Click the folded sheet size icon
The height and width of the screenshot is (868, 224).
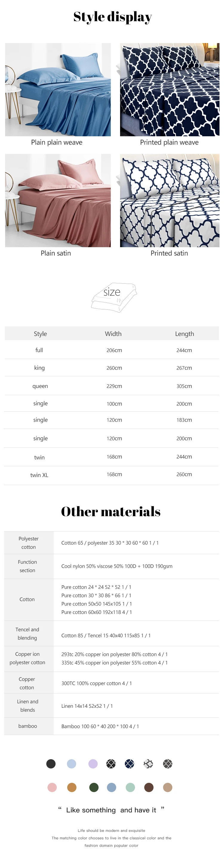tap(113, 297)
